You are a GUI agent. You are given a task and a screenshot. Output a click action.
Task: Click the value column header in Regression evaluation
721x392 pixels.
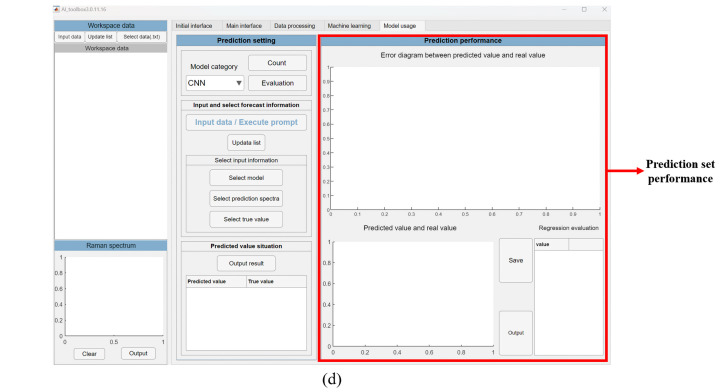[551, 244]
